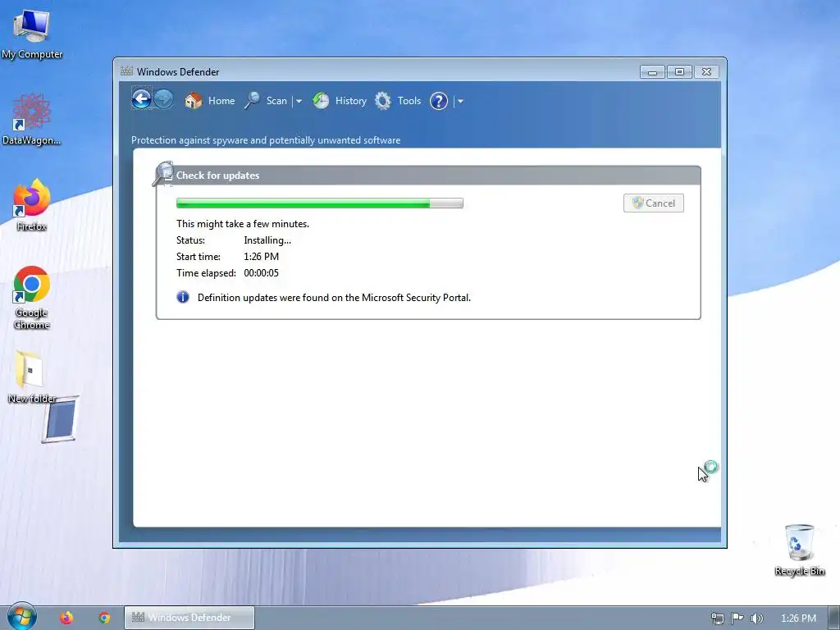Click the Check for updates header icon
This screenshot has height=630, width=840.
[x=163, y=174]
